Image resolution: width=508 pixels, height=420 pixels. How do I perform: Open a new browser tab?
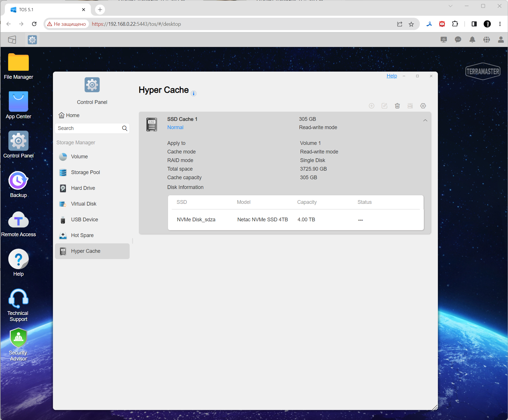tap(100, 10)
